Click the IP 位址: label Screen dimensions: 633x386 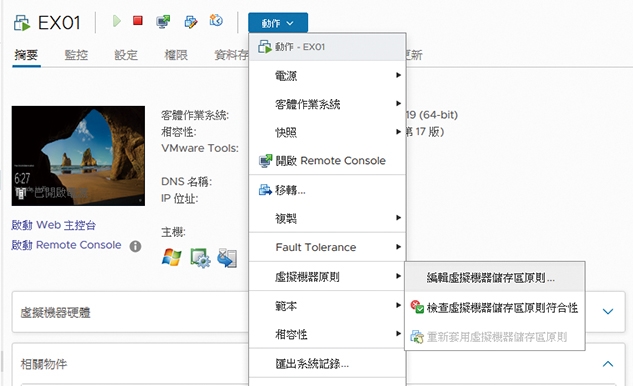pos(180,199)
